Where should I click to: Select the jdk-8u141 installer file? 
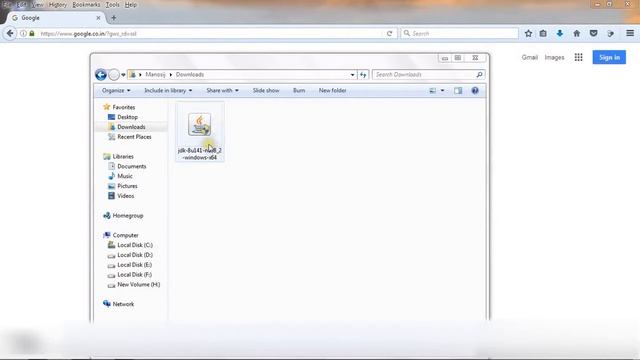(200, 131)
